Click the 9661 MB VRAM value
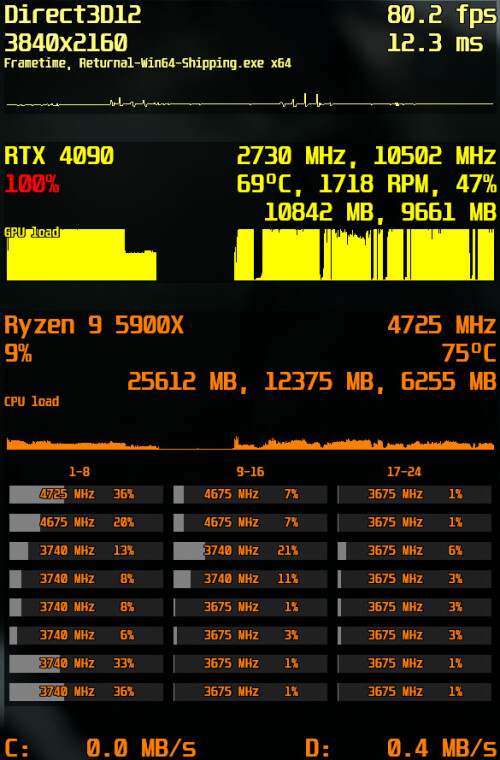Viewport: 500px width, 760px height. (x=449, y=212)
